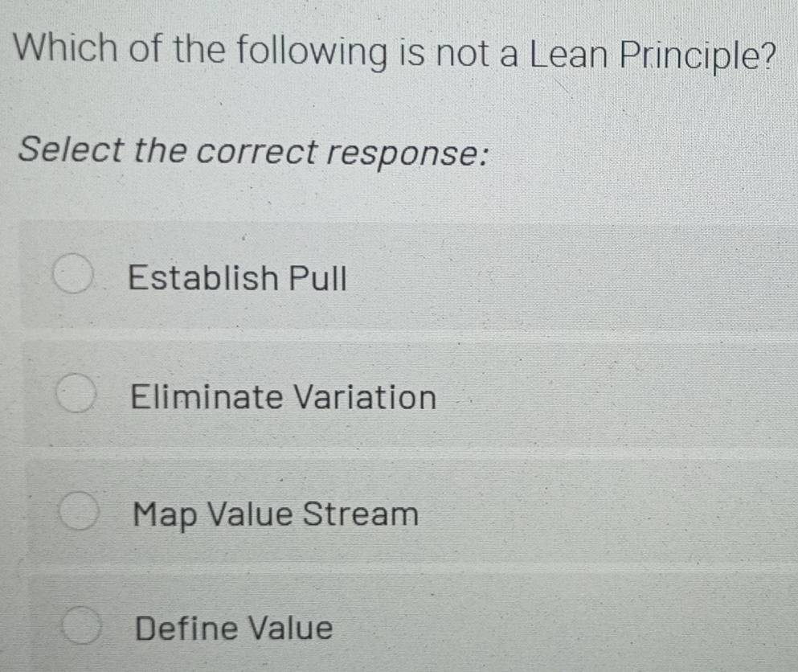Click the Establish Pull answer label
This screenshot has height=672, width=798.
click(x=238, y=279)
